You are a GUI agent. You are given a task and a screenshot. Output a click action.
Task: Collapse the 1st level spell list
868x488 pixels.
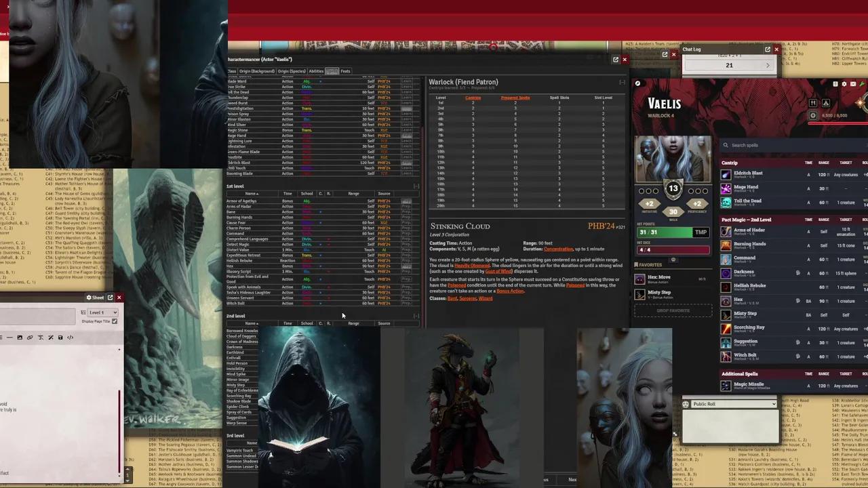pyautogui.click(x=416, y=186)
